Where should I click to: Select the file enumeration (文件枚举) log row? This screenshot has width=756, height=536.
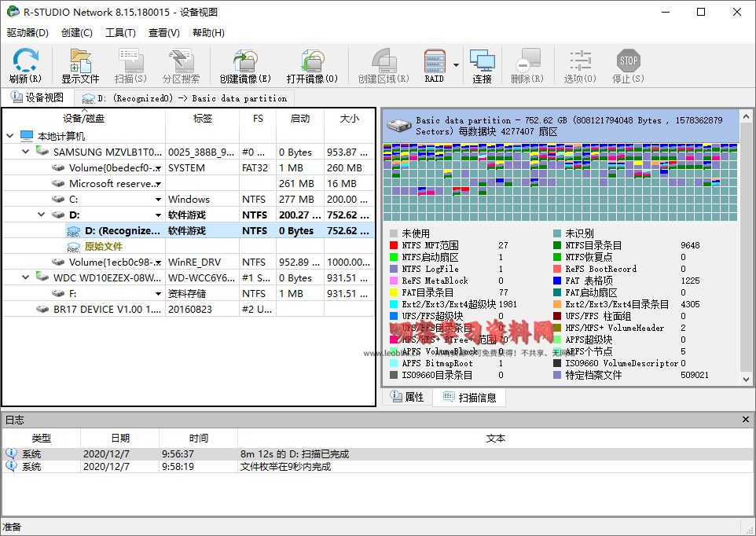tap(378, 467)
